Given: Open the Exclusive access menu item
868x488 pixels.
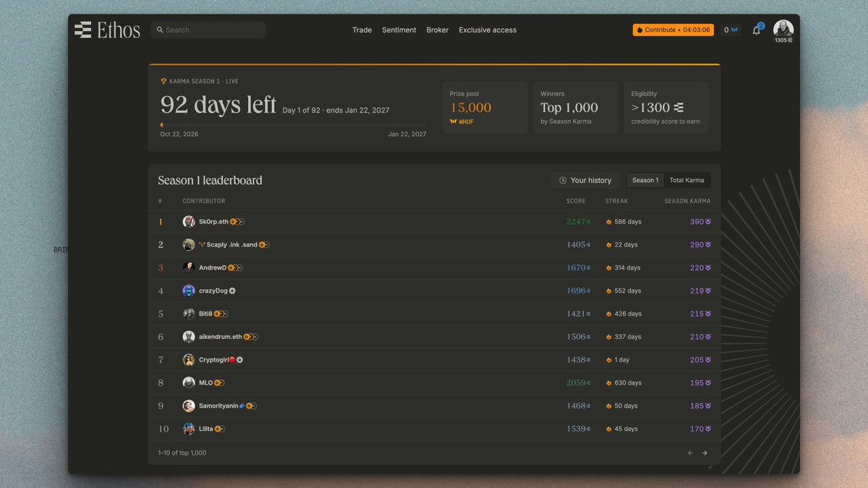Looking at the screenshot, I should (488, 30).
